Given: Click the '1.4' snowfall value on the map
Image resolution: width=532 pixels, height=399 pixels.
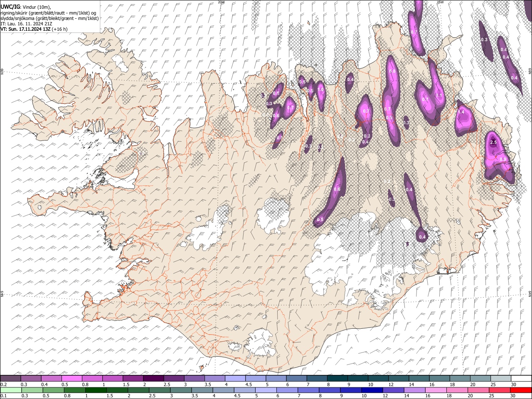Looking at the screenshot, I should 461,112.
